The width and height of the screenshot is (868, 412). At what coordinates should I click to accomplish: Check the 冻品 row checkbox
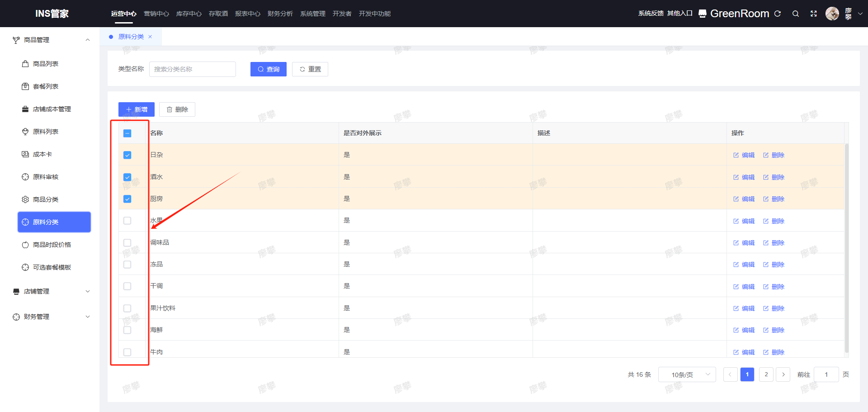127,265
